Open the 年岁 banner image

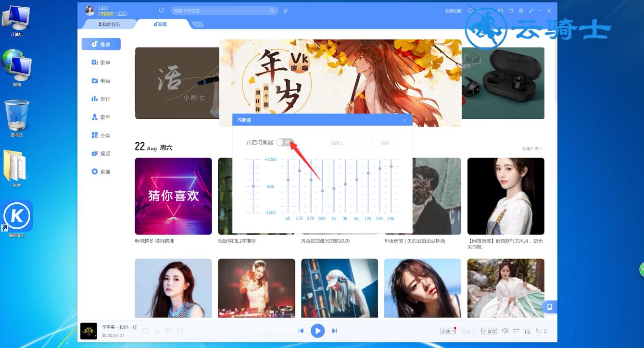point(341,83)
